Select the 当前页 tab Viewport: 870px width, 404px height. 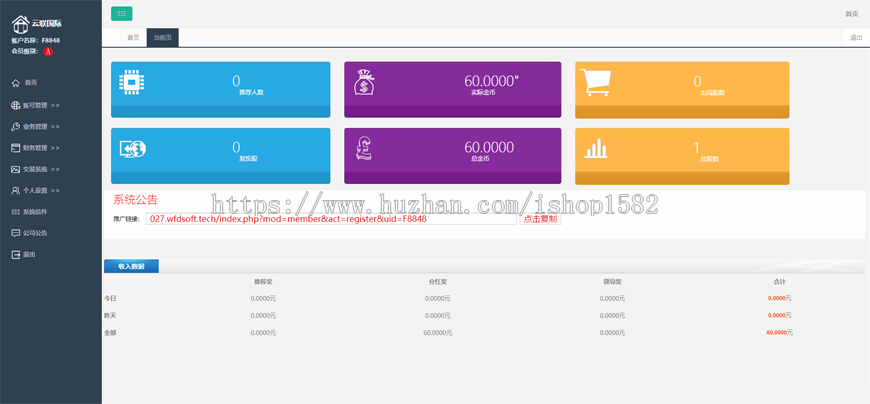click(163, 38)
